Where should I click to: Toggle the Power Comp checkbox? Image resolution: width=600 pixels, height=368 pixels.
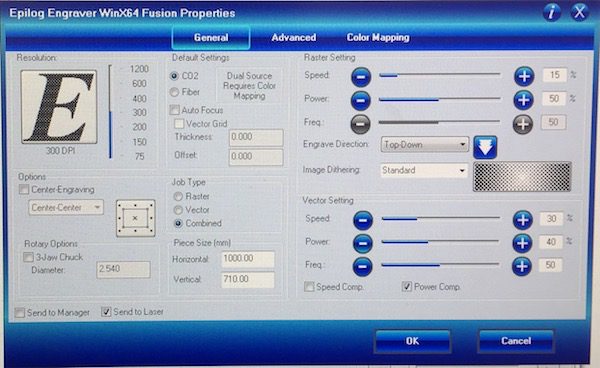tap(407, 286)
